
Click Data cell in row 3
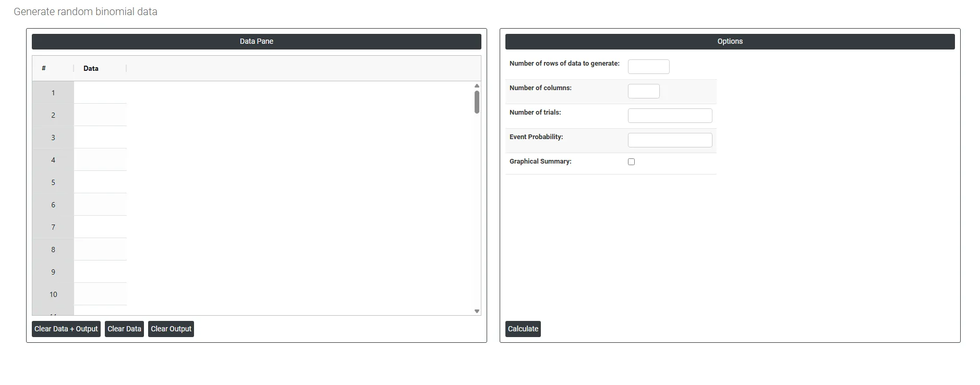click(x=100, y=138)
